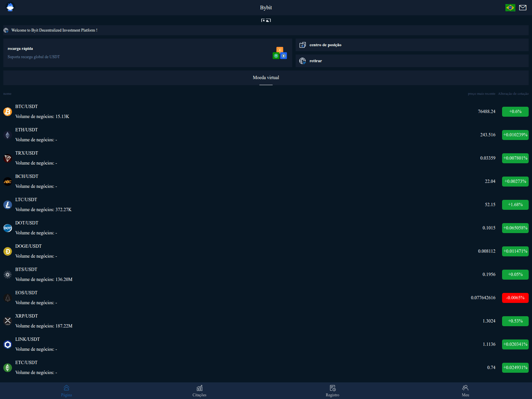Click the red EOS -0.0065% badge
Screen dimensions: 532x399
pyautogui.click(x=515, y=298)
